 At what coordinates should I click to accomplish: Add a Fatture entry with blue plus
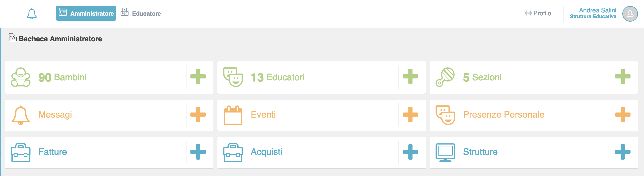pyautogui.click(x=198, y=152)
